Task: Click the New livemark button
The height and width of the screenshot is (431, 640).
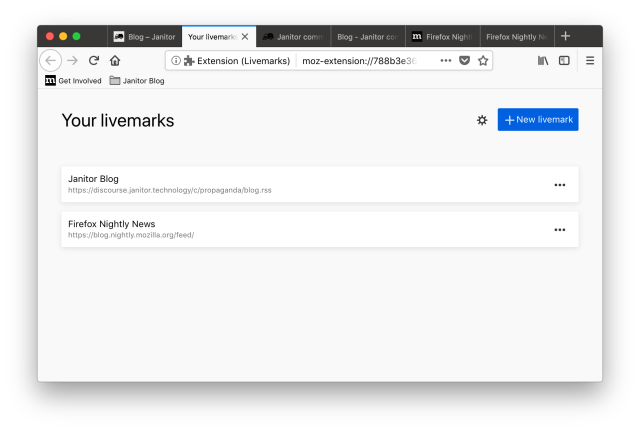Action: 538,120
